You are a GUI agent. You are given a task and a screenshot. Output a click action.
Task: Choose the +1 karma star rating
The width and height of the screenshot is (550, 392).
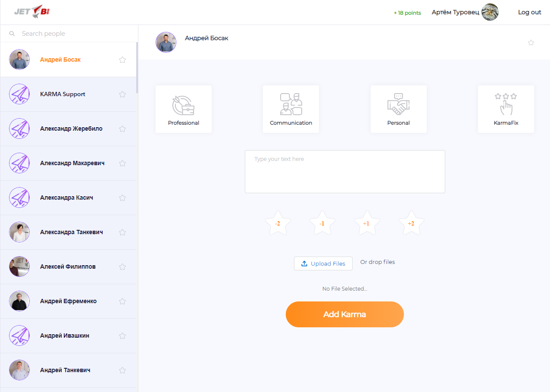tap(367, 223)
